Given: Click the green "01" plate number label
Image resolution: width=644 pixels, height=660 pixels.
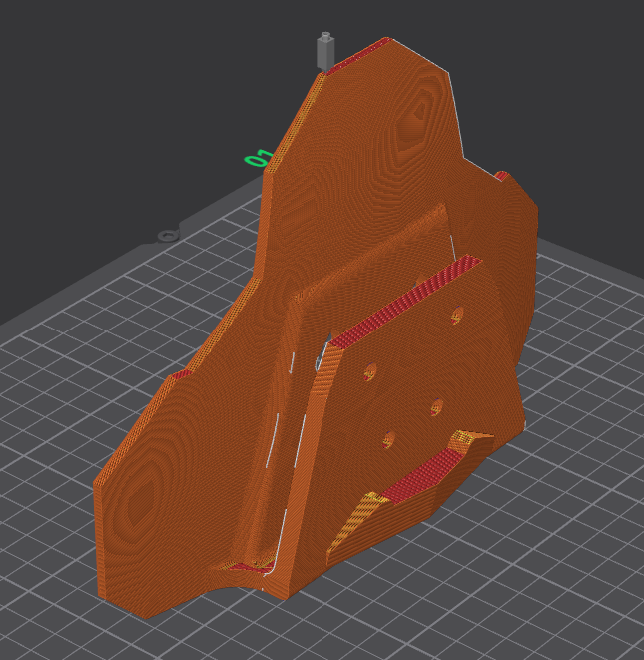Looking at the screenshot, I should click(x=259, y=158).
